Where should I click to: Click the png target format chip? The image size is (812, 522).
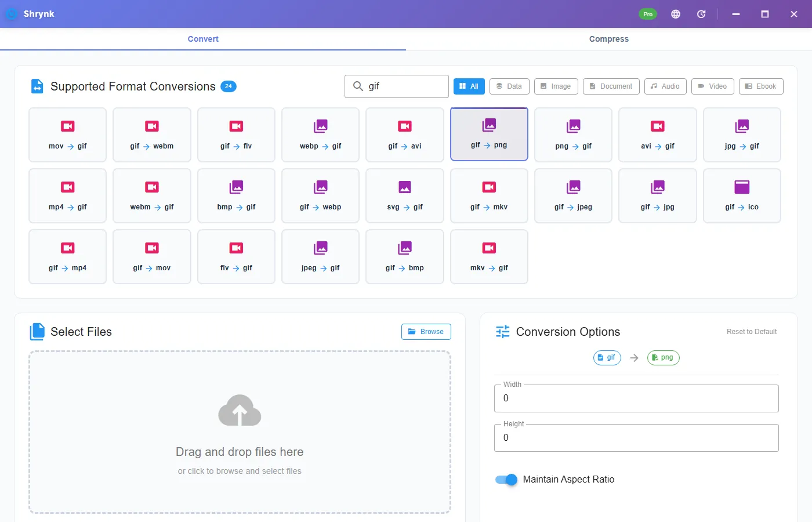coord(663,358)
